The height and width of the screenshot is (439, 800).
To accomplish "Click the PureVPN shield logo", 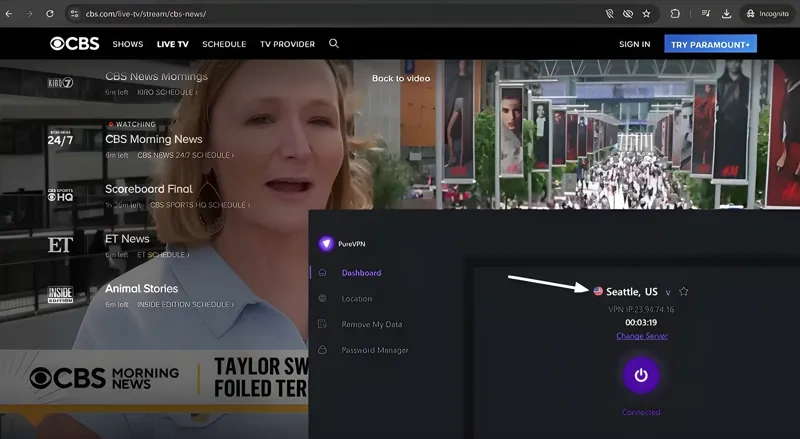I will click(325, 244).
